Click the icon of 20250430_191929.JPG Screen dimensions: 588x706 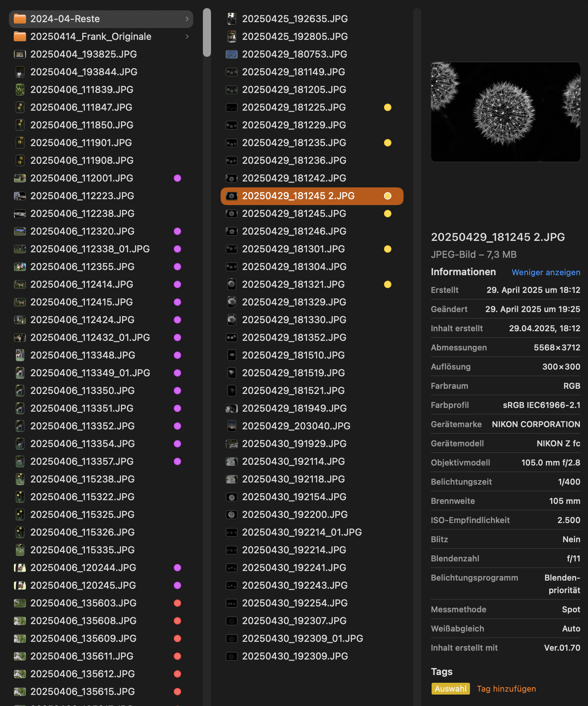click(231, 444)
